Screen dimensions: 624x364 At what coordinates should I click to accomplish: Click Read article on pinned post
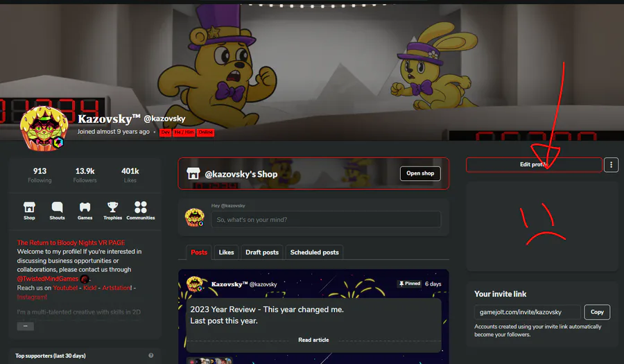pyautogui.click(x=313, y=340)
